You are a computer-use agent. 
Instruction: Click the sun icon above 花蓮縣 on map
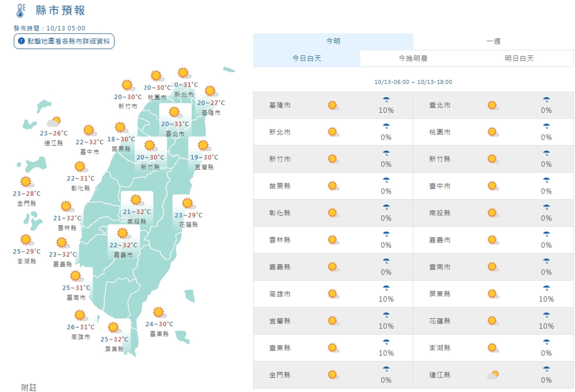[189, 203]
